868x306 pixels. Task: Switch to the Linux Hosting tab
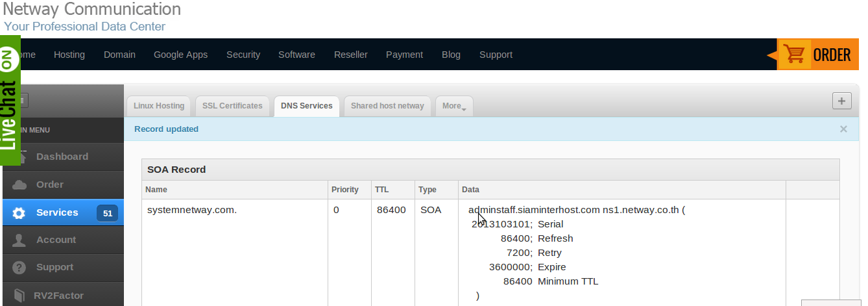coord(159,106)
